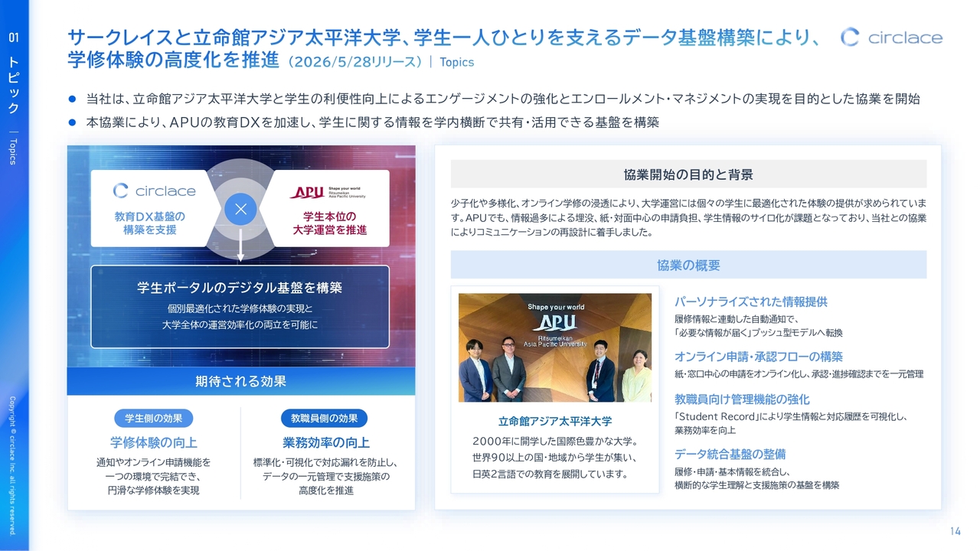Click the heading オンライン申請・承認フローの構築
The width and height of the screenshot is (980, 551).
[759, 357]
